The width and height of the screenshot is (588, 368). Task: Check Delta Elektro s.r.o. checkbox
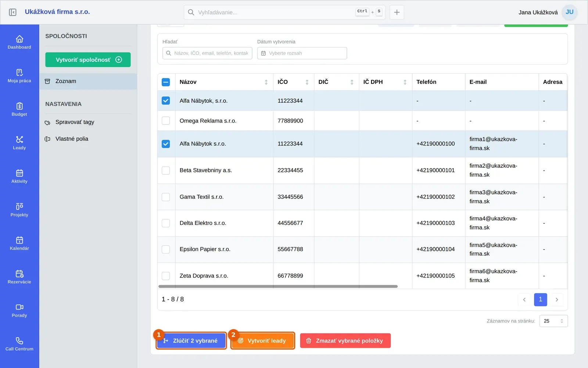[x=166, y=223]
